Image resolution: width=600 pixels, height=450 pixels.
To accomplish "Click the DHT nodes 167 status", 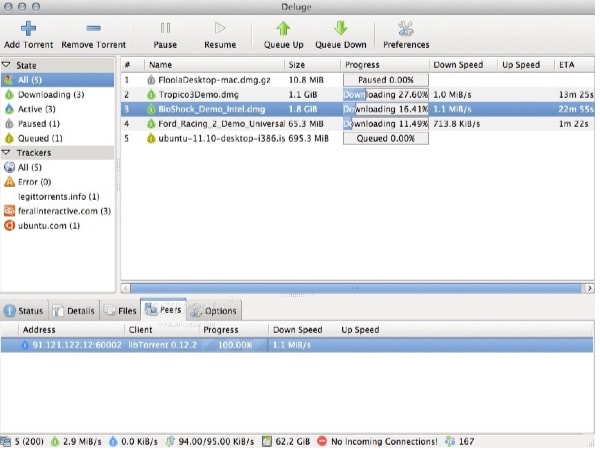I will coord(460,442).
